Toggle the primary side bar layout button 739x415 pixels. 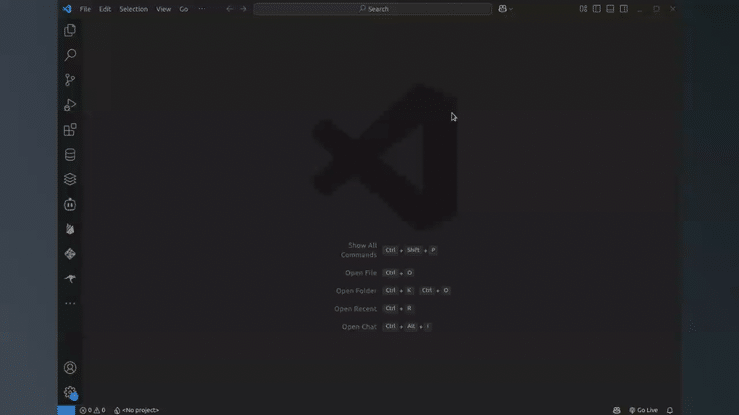597,9
